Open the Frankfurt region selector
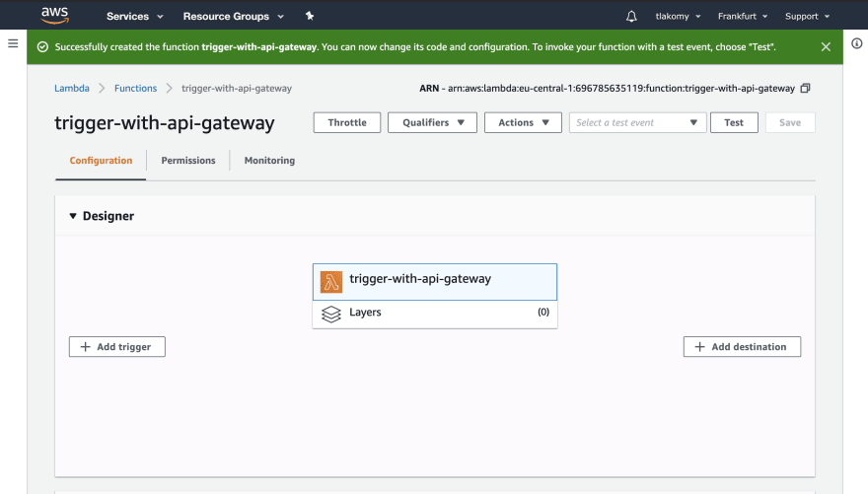Image resolution: width=868 pixels, height=494 pixels. point(743,16)
